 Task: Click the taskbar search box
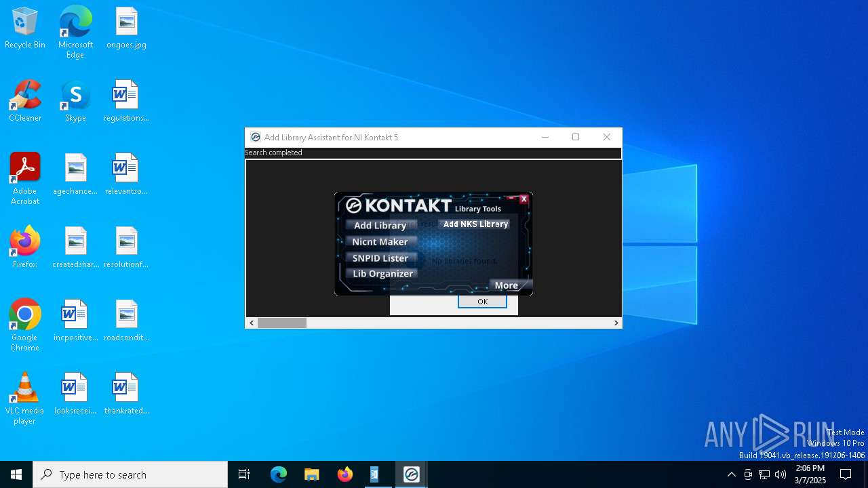(130, 474)
